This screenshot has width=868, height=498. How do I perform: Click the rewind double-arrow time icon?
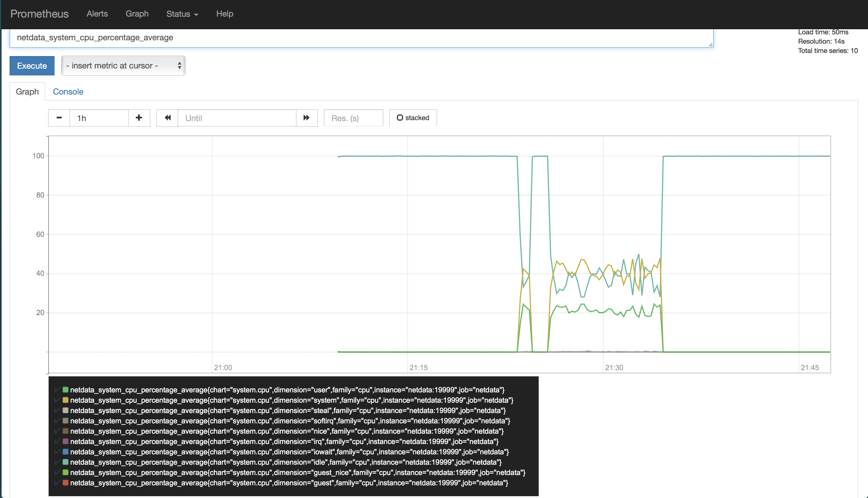[167, 118]
